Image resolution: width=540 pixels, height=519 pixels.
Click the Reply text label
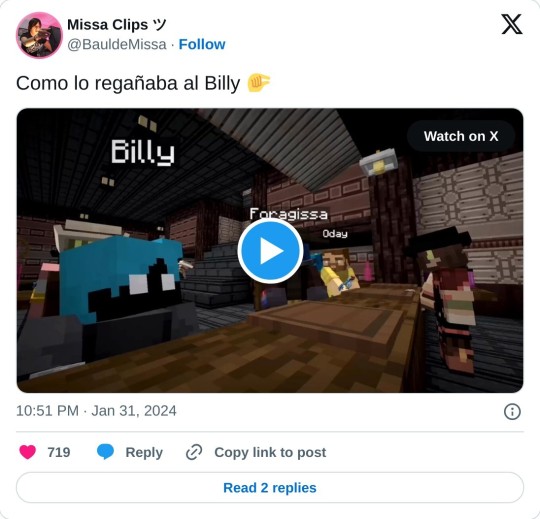144,452
